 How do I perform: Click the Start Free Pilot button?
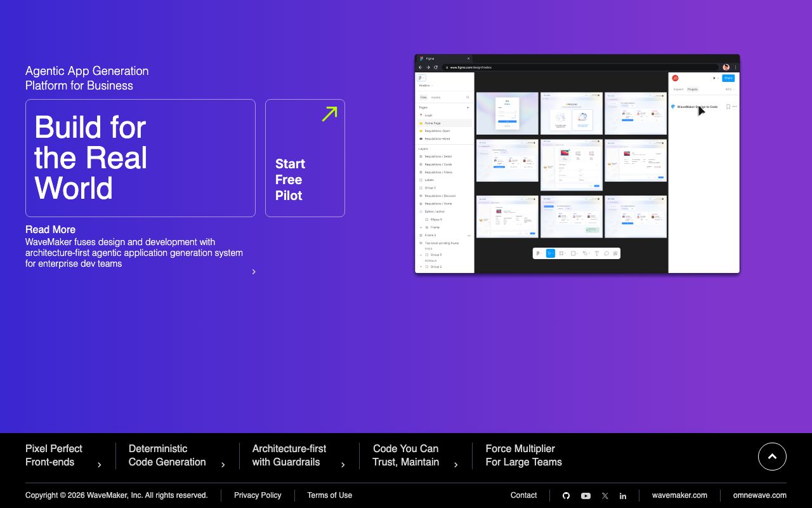pyautogui.click(x=305, y=158)
